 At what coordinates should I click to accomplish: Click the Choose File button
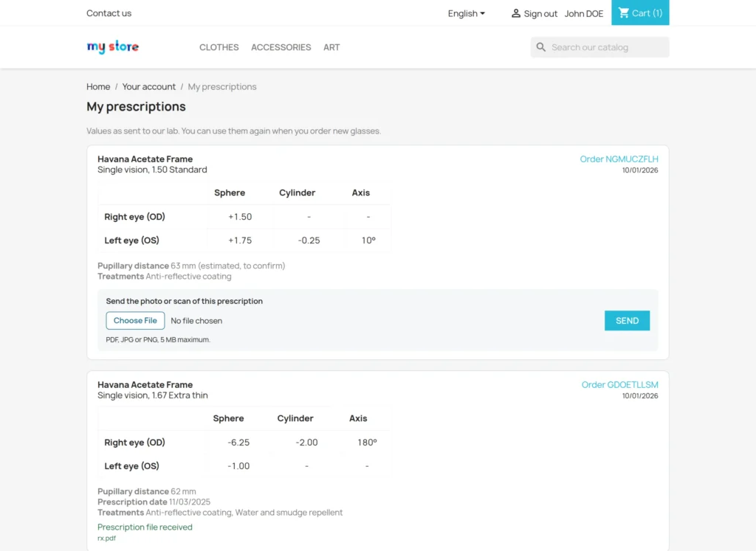click(x=136, y=321)
